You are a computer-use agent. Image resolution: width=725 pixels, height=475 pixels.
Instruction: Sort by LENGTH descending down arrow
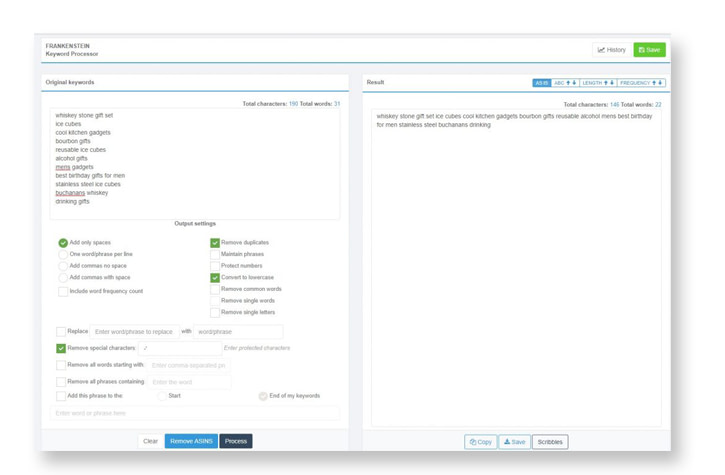click(x=612, y=83)
